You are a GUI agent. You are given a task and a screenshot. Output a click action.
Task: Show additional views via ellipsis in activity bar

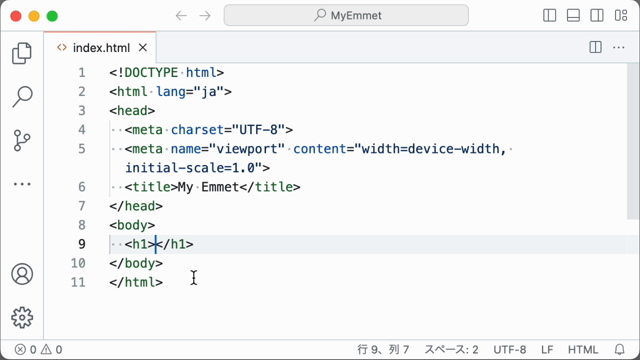(22, 184)
